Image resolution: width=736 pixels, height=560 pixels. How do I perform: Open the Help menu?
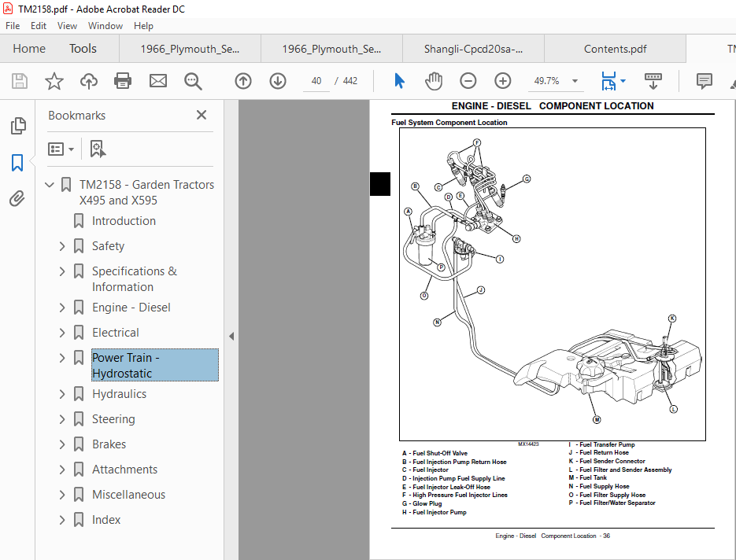point(143,26)
